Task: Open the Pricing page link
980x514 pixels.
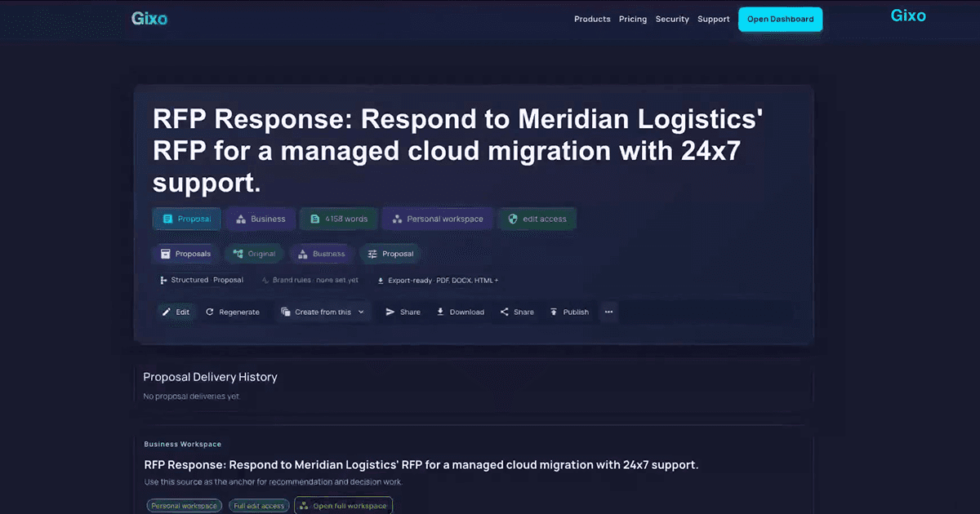Action: (633, 19)
